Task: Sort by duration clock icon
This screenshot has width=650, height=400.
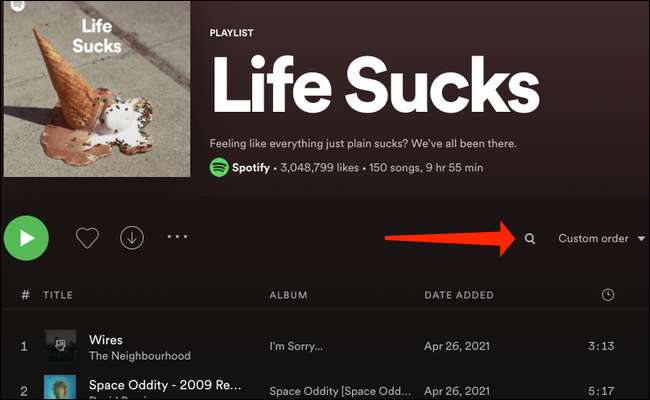Action: click(x=608, y=295)
